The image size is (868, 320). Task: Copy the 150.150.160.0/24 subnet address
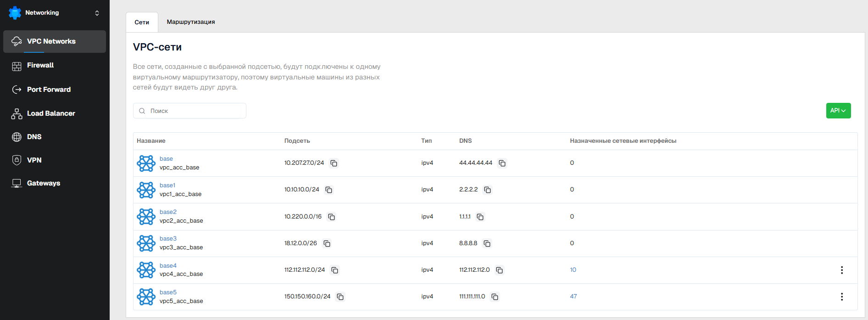coord(340,297)
